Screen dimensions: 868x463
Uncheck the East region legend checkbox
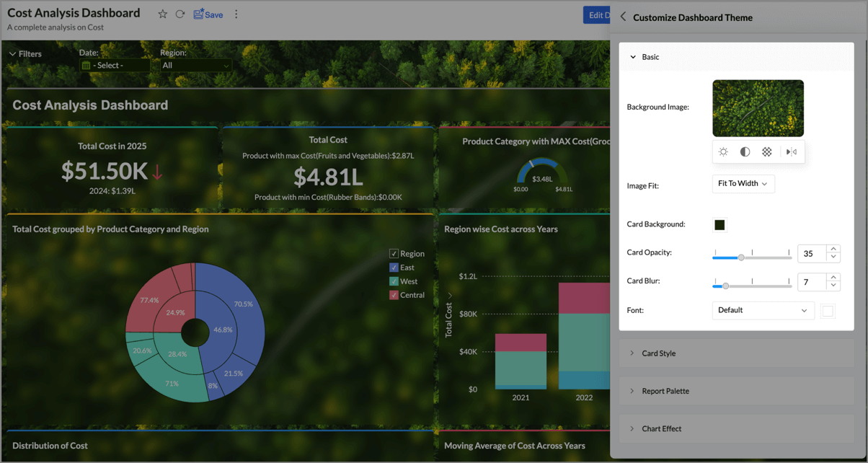pos(394,268)
